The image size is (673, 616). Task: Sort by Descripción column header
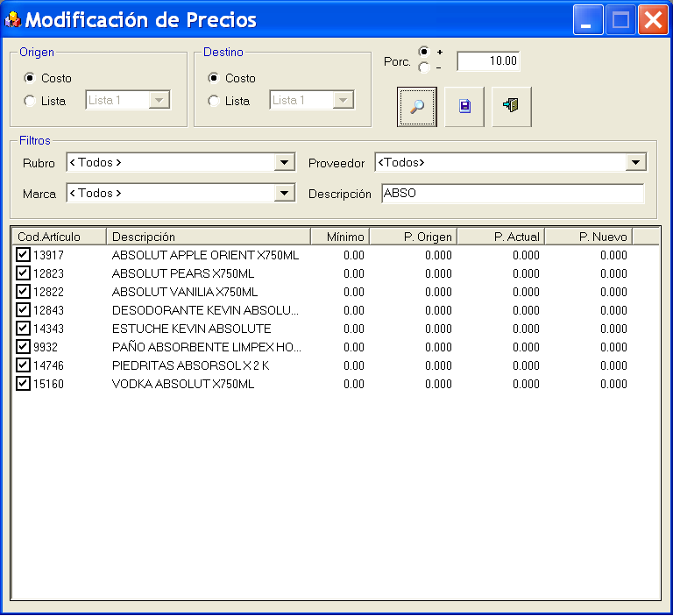209,237
